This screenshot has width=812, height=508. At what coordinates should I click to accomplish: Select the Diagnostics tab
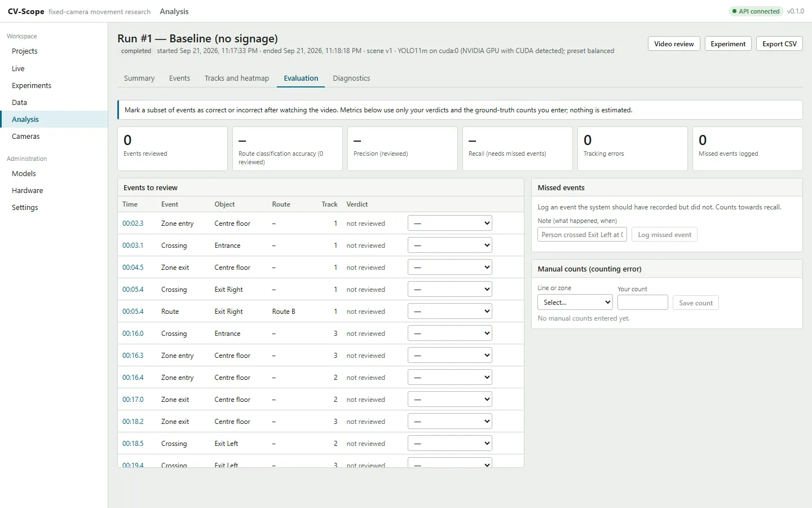pos(351,78)
